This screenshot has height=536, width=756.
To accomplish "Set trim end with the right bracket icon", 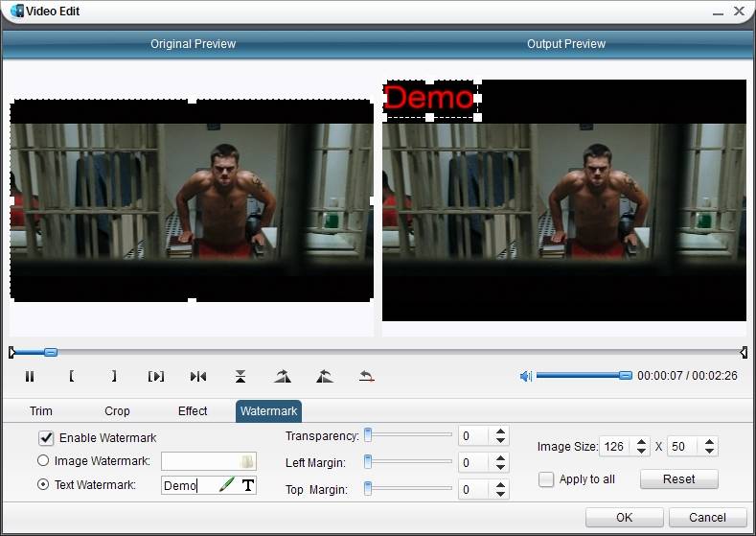I will pos(114,376).
